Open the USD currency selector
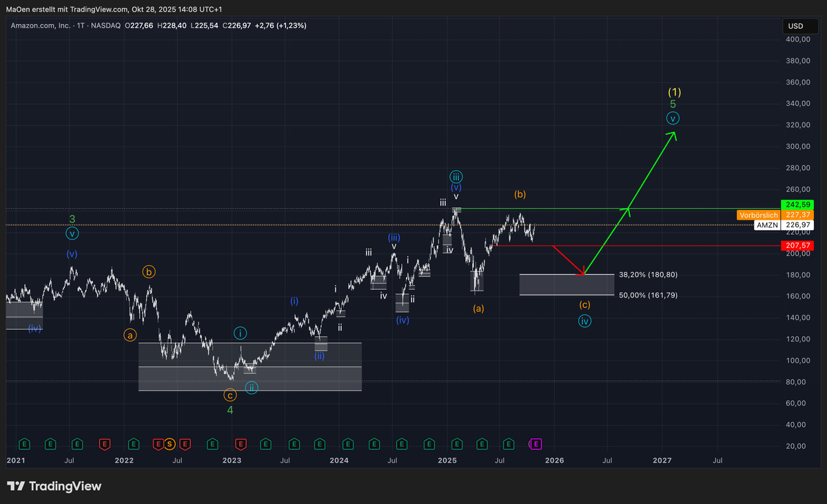The width and height of the screenshot is (827, 504). tap(795, 26)
